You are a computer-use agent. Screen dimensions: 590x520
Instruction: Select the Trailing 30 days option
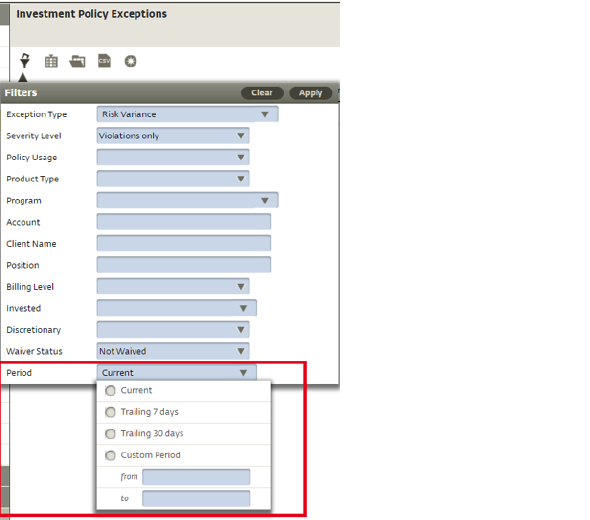tap(110, 434)
